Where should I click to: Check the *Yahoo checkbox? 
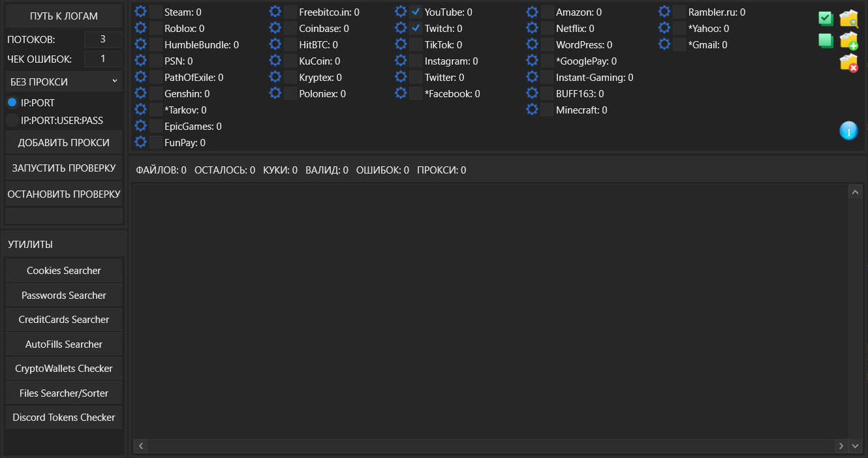click(679, 28)
